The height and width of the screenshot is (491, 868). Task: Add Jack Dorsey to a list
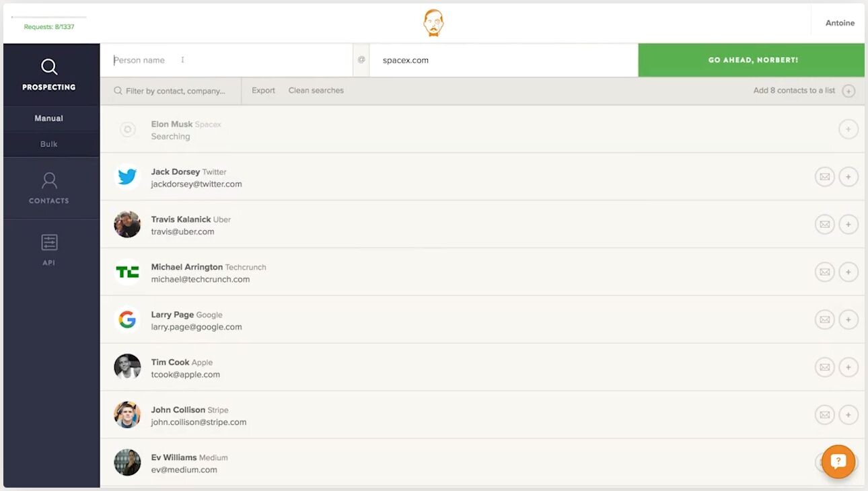[848, 177]
